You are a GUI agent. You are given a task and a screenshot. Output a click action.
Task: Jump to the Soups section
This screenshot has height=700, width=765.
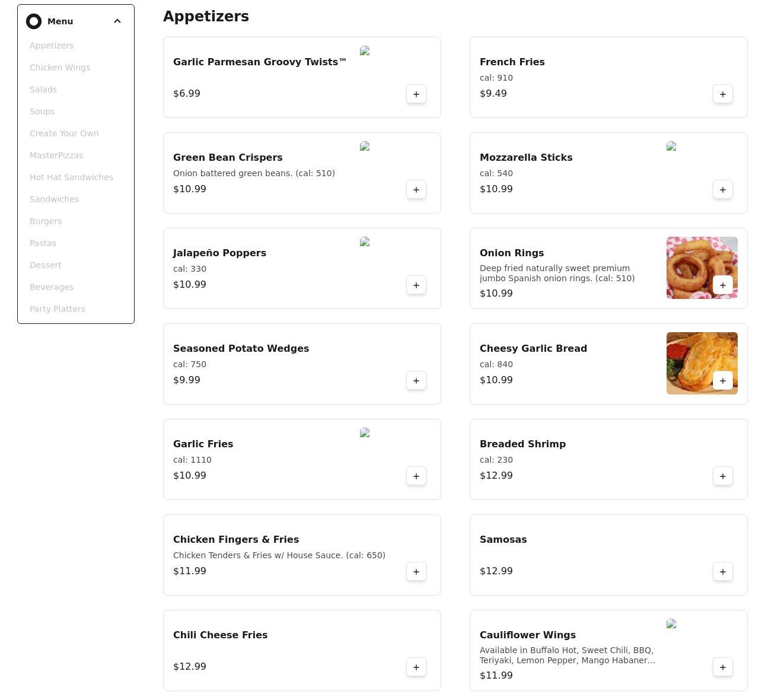click(42, 112)
